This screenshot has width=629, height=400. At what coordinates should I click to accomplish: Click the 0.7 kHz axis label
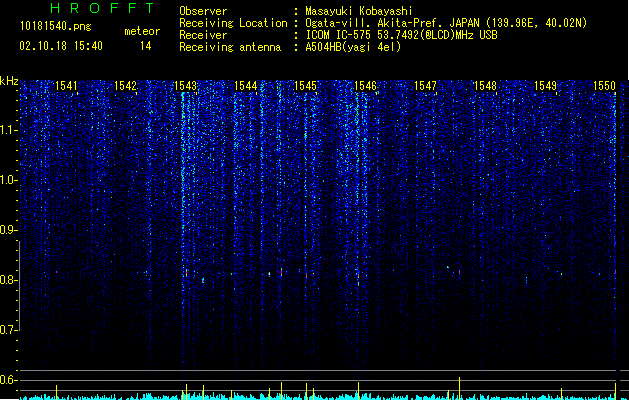pos(8,330)
